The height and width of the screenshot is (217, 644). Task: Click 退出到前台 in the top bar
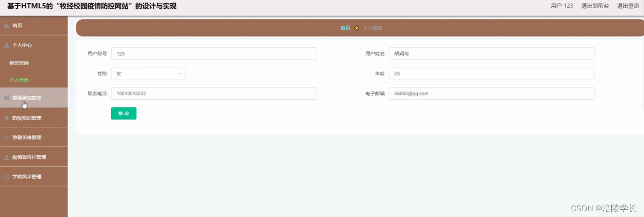point(595,6)
